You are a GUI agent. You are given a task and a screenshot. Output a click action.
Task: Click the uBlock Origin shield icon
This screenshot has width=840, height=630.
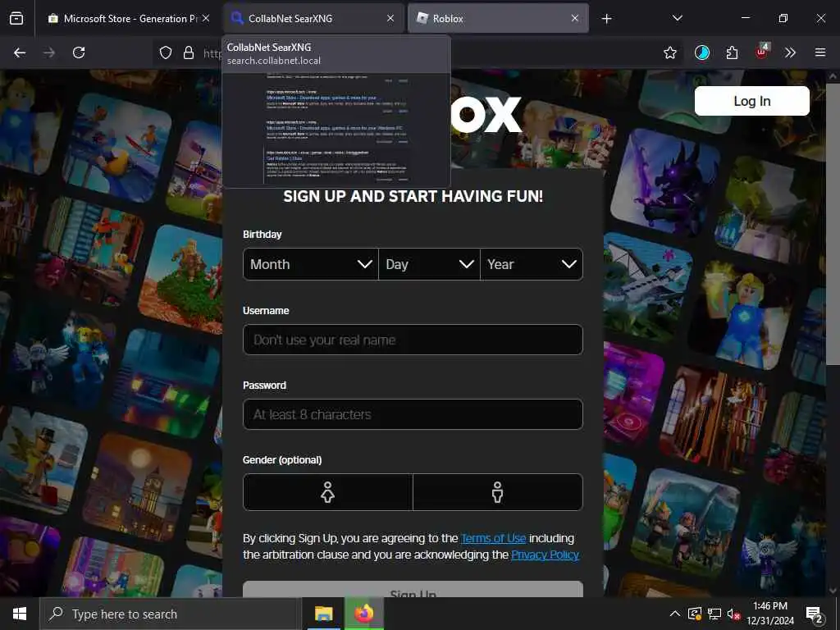(761, 52)
